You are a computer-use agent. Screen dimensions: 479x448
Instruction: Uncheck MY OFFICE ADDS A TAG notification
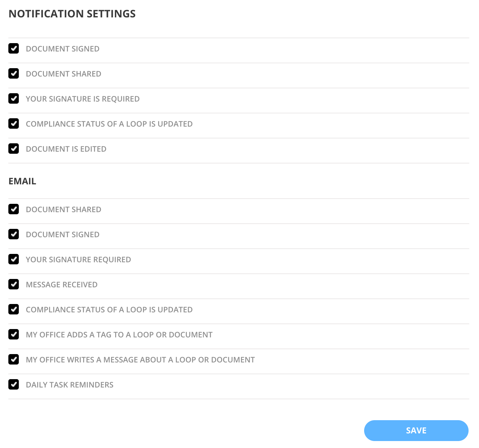click(x=14, y=335)
